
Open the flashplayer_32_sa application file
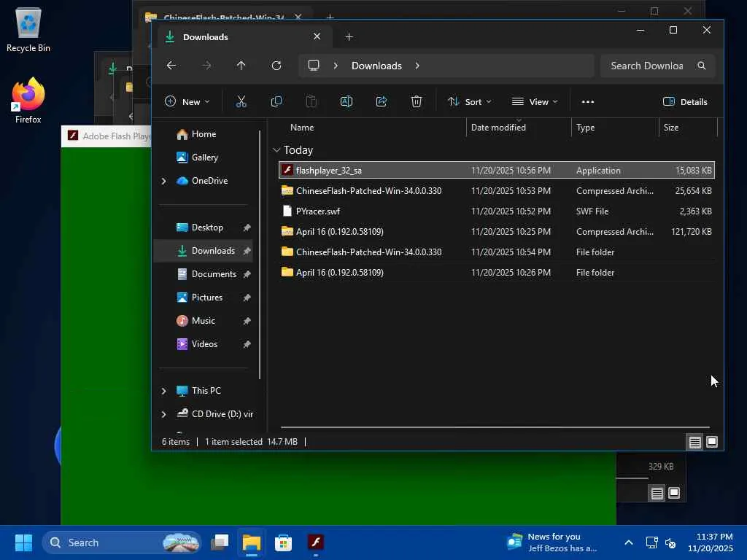[329, 171]
